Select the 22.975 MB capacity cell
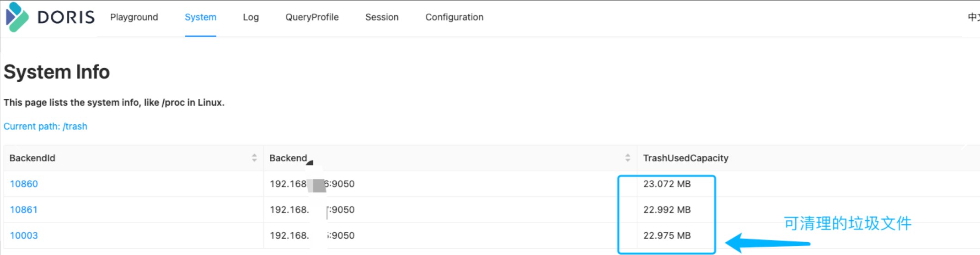Image resolution: width=980 pixels, height=255 pixels. 667,236
